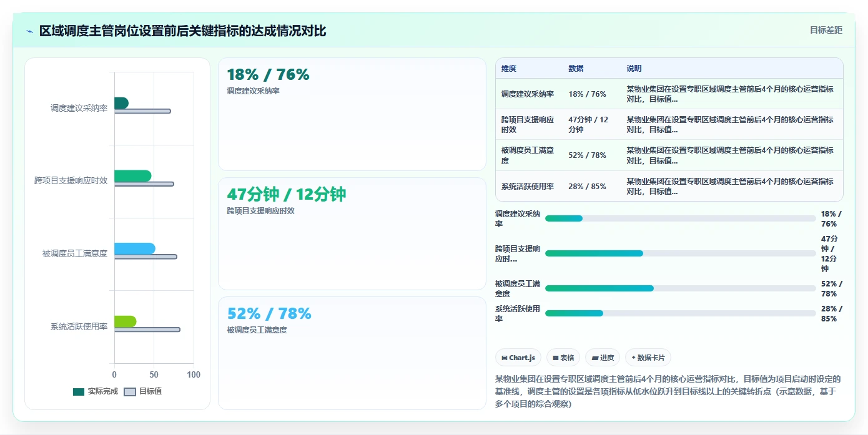The image size is (868, 435).
Task: Click the 被调度员工满意度 progress bar
Action: click(x=680, y=288)
